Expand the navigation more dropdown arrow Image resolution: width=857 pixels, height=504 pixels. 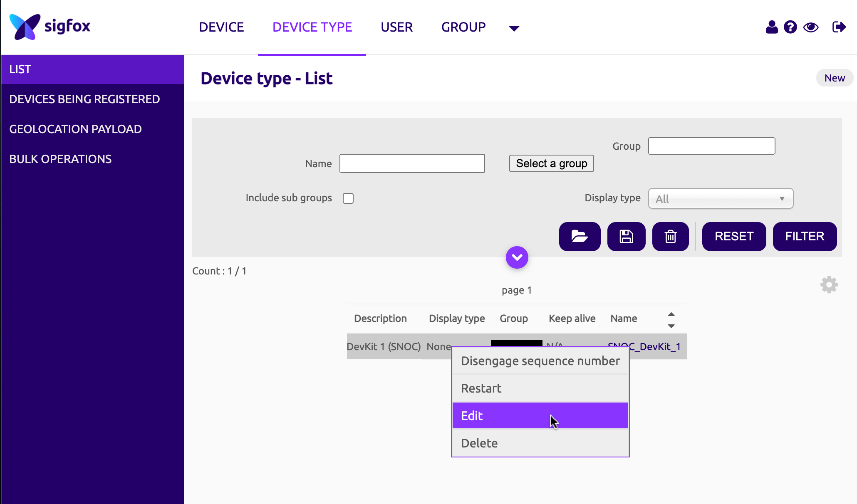pyautogui.click(x=514, y=28)
